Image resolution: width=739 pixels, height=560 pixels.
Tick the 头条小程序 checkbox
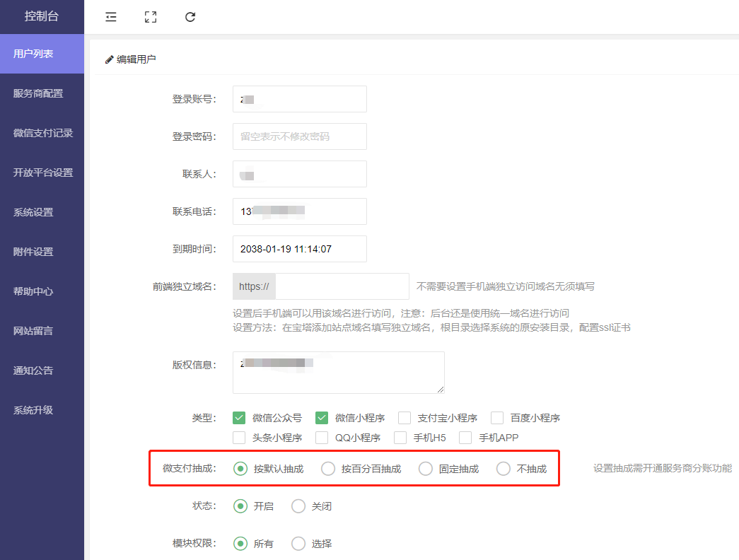coord(239,438)
